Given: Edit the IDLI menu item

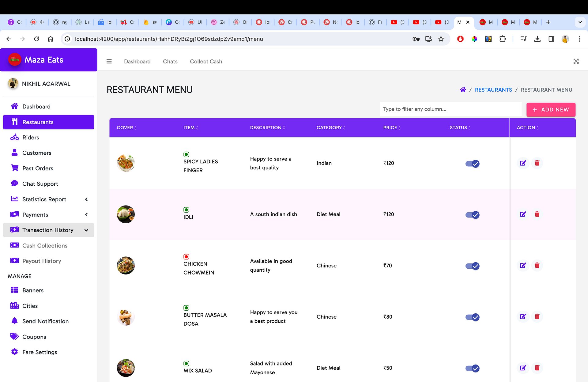Looking at the screenshot, I should coord(523,214).
